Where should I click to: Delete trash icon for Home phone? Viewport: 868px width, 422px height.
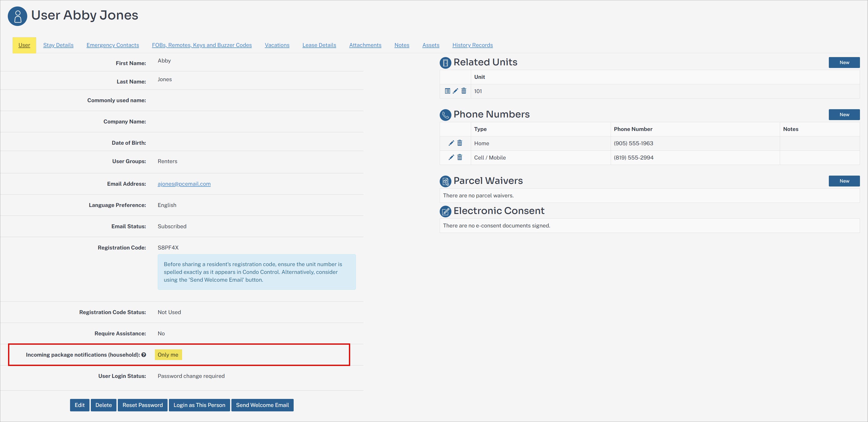coord(460,143)
